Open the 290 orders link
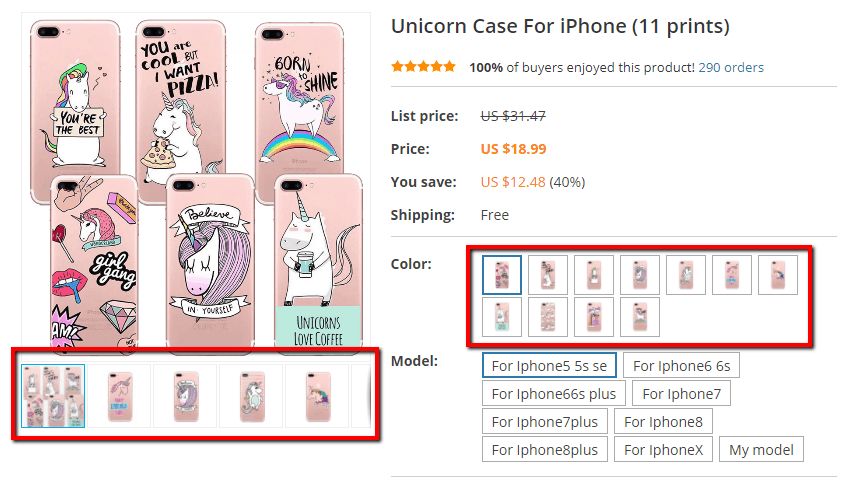Viewport: 853px width, 492px height. [731, 68]
